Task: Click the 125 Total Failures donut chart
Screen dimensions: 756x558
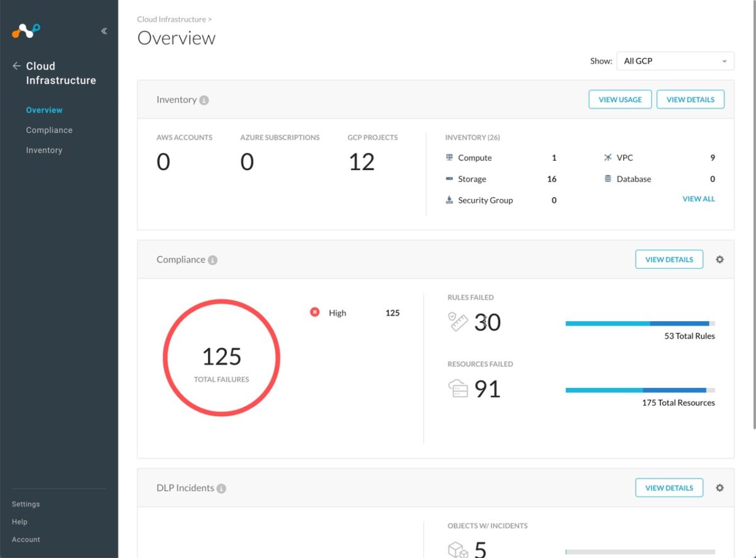Action: tap(221, 358)
